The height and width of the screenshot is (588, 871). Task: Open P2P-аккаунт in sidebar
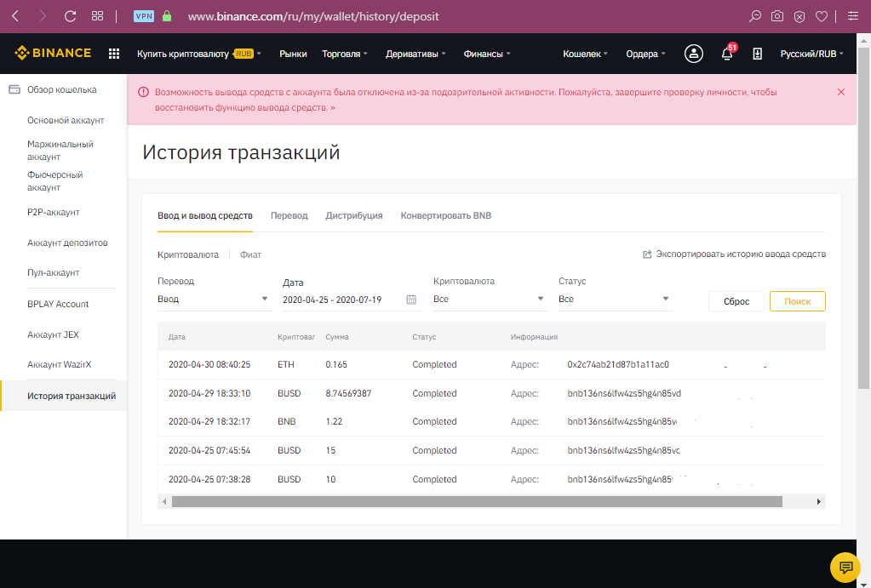point(54,212)
